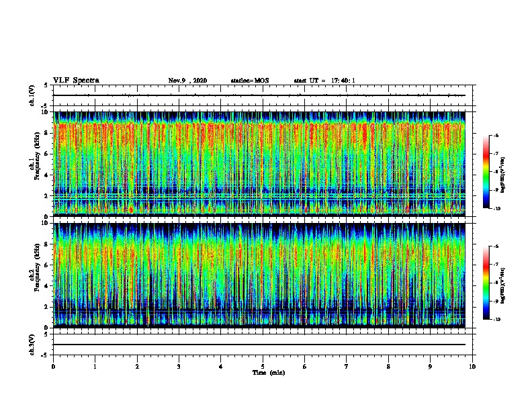Viewport: 532px width, 411px height.
Task: Click the ch.1 voltage waveform trace
Action: pyautogui.click(x=259, y=95)
